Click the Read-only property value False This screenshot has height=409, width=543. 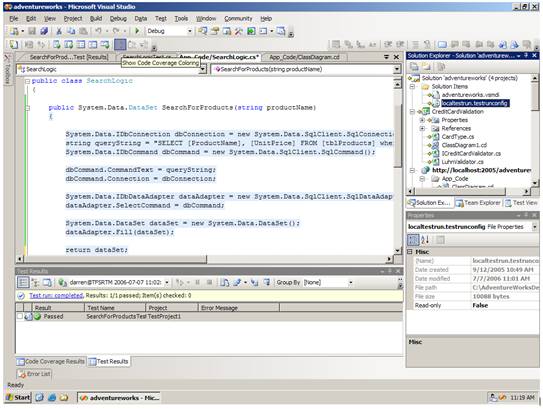coord(480,305)
